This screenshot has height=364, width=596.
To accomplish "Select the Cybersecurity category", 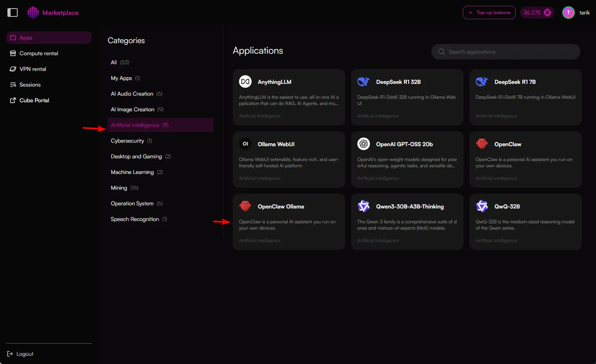I will coord(161,141).
